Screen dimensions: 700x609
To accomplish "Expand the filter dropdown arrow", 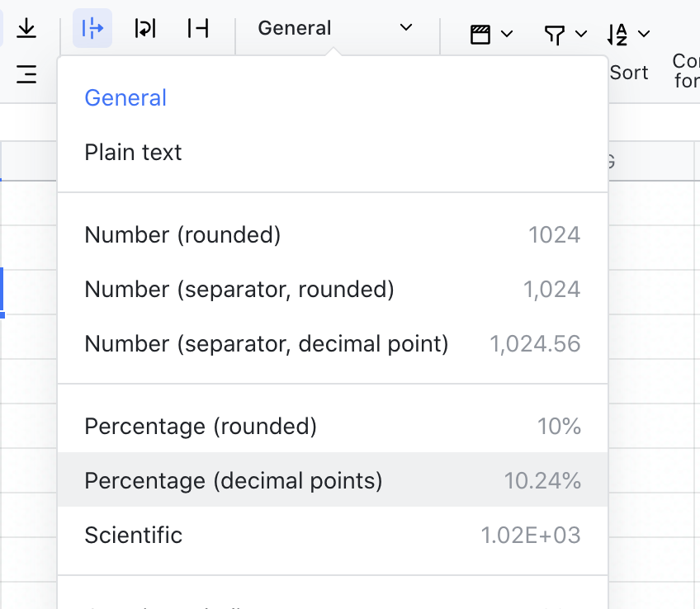I will (581, 34).
